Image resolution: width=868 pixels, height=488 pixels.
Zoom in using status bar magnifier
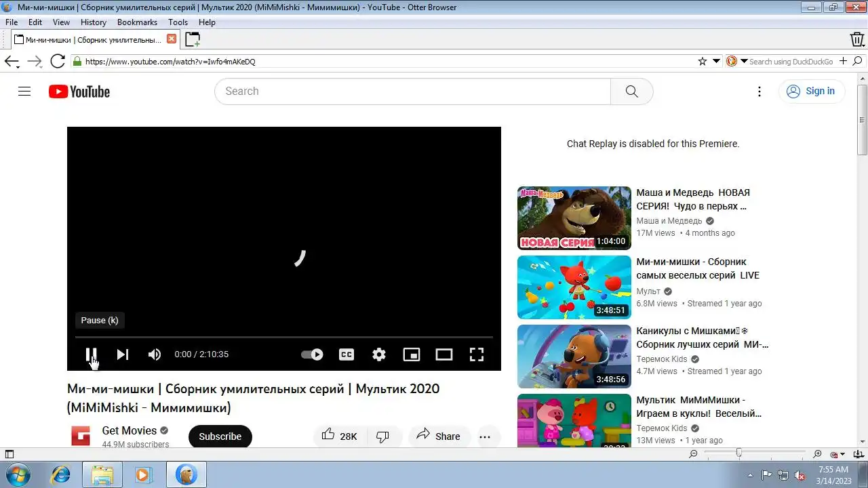pos(817,454)
